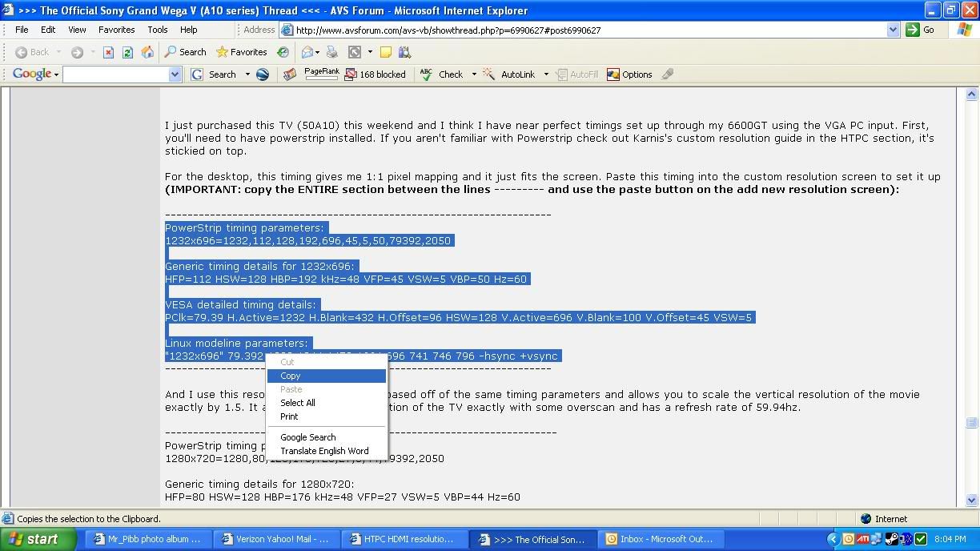Expand hidden tray icons arrow
This screenshot has height=551, width=980.
click(x=833, y=539)
